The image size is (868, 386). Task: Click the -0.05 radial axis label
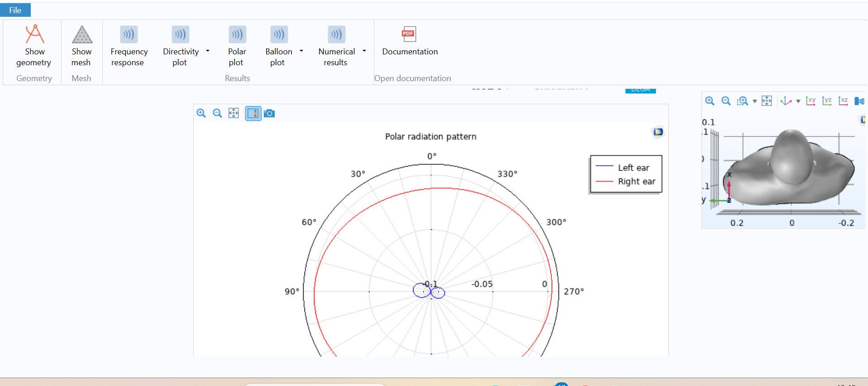[x=482, y=284]
